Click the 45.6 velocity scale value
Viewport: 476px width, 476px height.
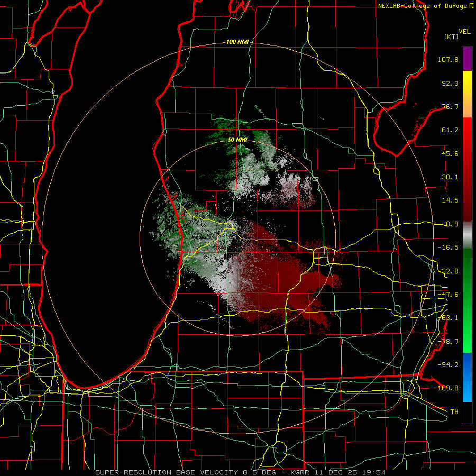(x=450, y=153)
